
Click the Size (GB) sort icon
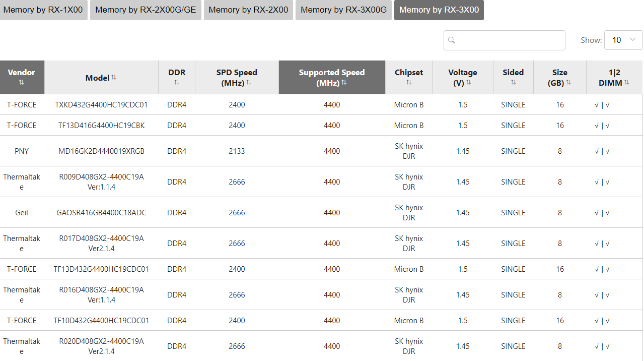pos(568,82)
